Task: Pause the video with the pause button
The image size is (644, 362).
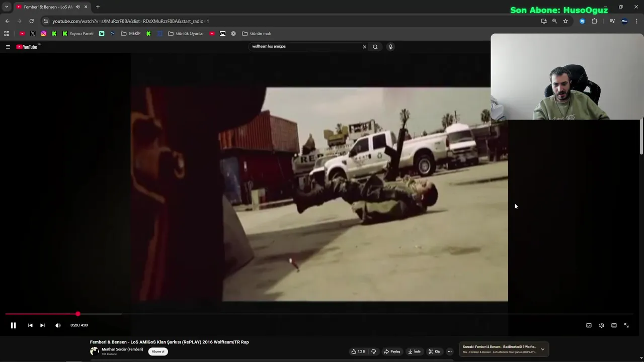Action: pyautogui.click(x=13, y=325)
